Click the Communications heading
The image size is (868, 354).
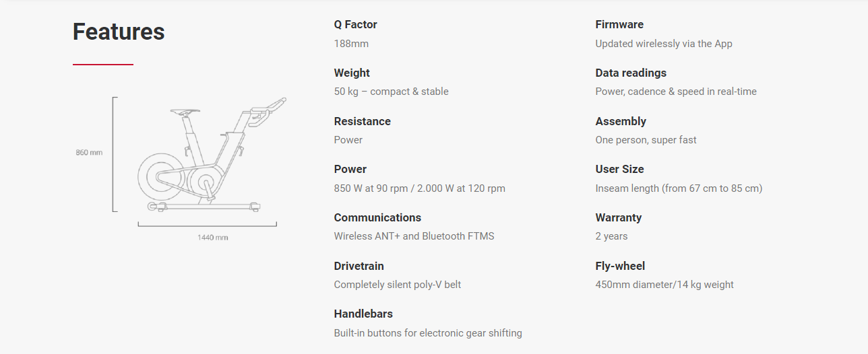[x=377, y=217]
